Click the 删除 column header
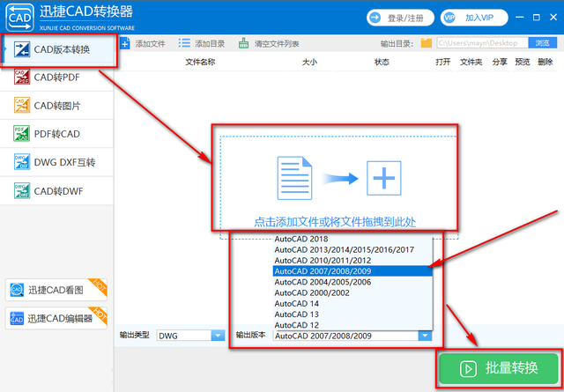 pyautogui.click(x=545, y=62)
